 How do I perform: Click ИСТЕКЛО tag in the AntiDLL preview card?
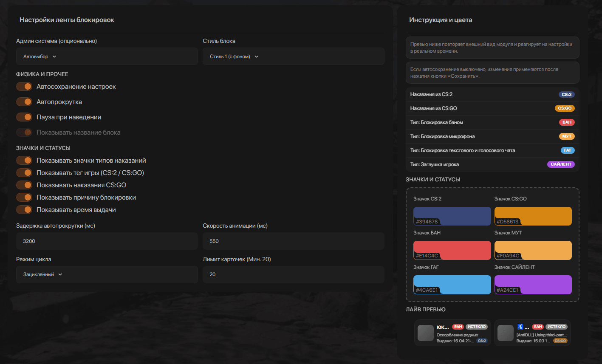click(557, 327)
